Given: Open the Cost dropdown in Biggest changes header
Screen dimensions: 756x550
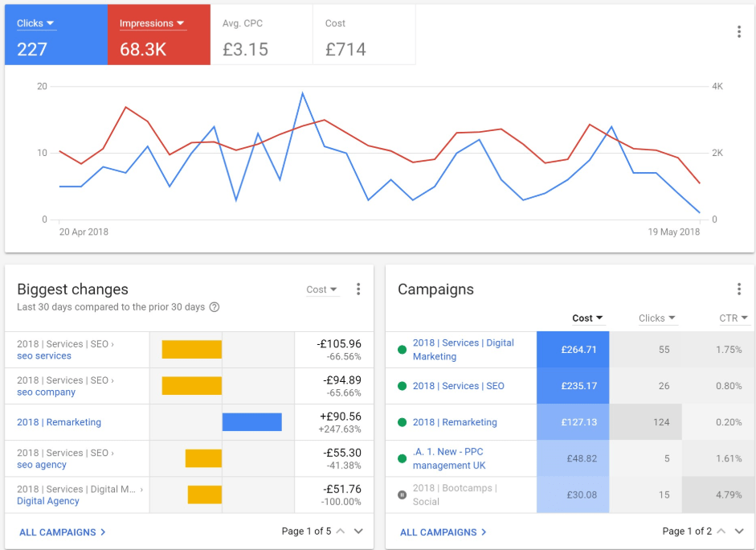Looking at the screenshot, I should (x=321, y=289).
